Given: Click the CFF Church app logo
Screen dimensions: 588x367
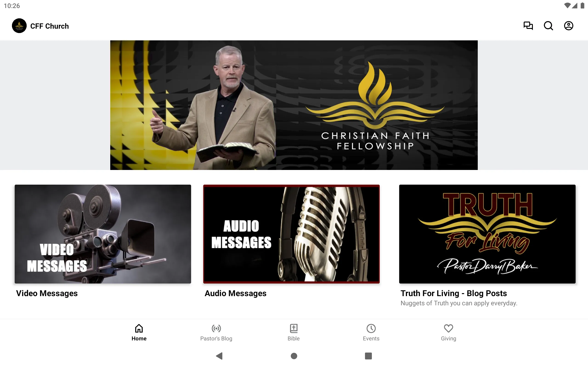Looking at the screenshot, I should click(x=19, y=26).
